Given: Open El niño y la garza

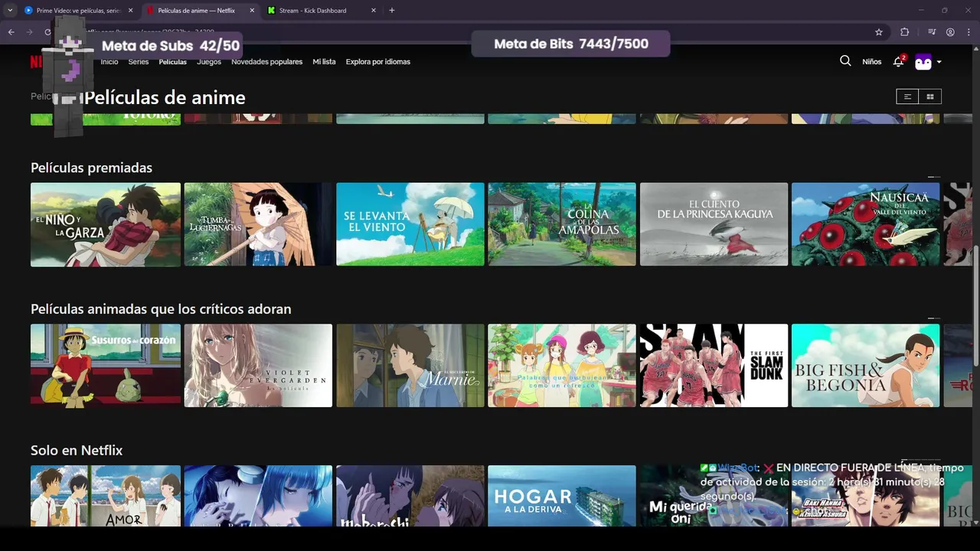Looking at the screenshot, I should pyautogui.click(x=106, y=224).
